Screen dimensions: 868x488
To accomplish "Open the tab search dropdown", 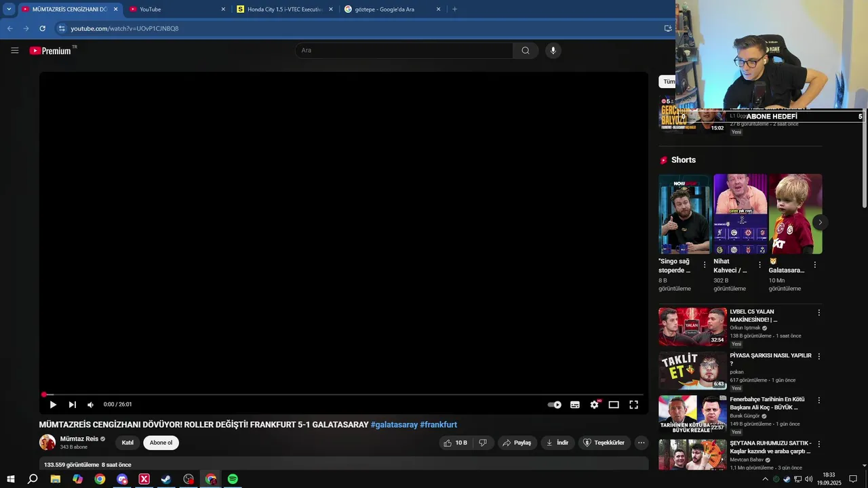I will (x=8, y=9).
